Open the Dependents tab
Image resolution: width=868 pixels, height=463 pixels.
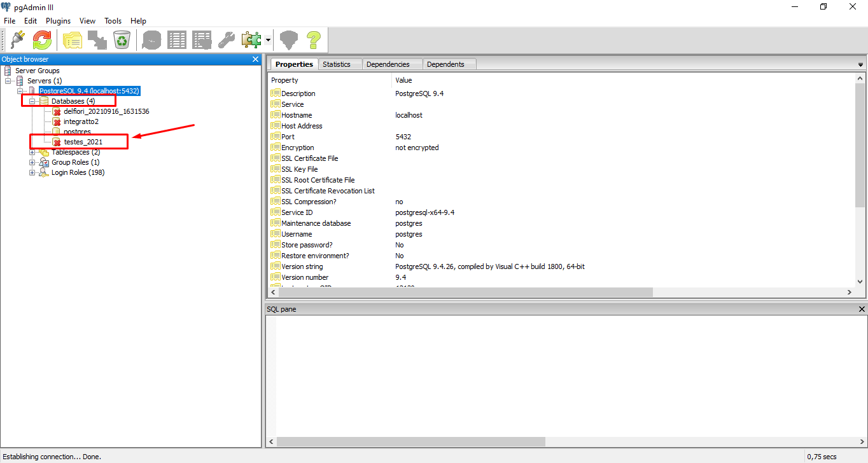click(x=445, y=64)
